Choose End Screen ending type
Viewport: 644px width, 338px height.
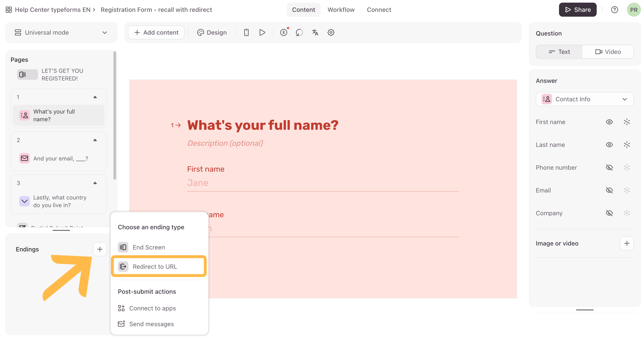[x=159, y=247]
